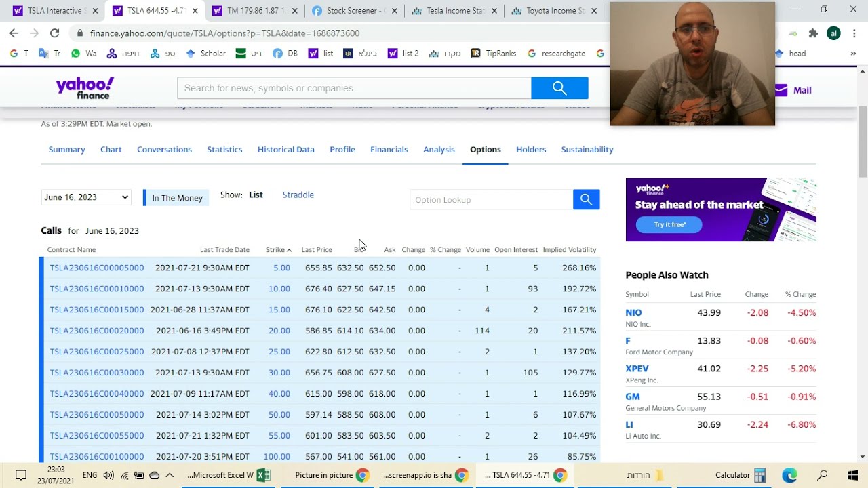Open the XPEV symbol in People Also Watch
The image size is (868, 488).
(637, 369)
